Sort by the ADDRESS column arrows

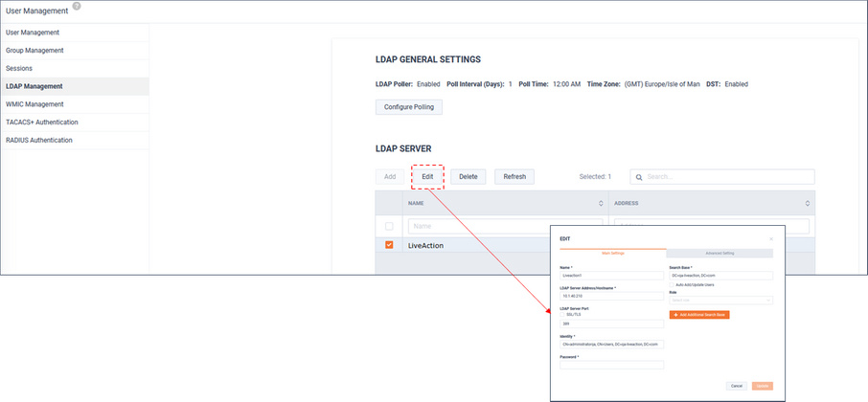807,204
